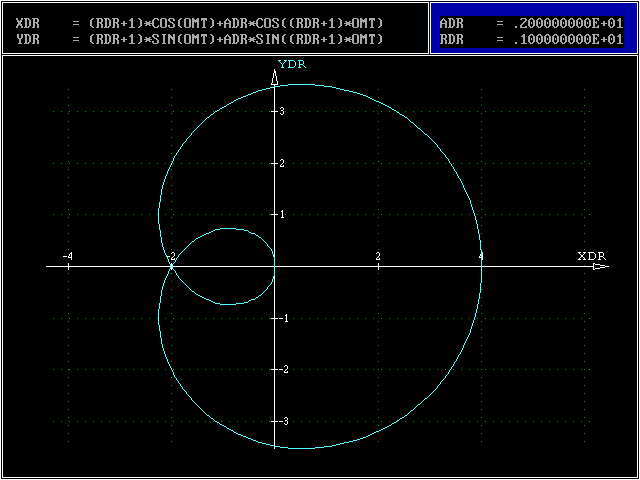
Task: Click tick label 2 on the YDR axis
Action: click(283, 163)
